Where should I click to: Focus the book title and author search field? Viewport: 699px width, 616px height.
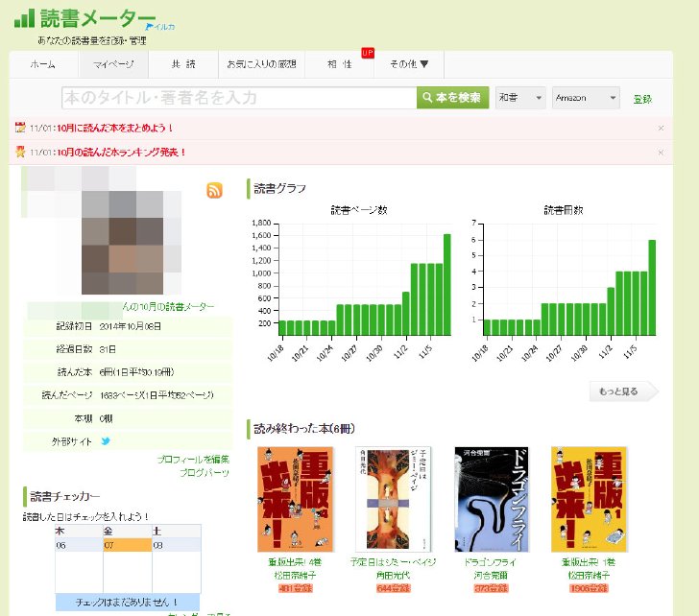(x=239, y=98)
